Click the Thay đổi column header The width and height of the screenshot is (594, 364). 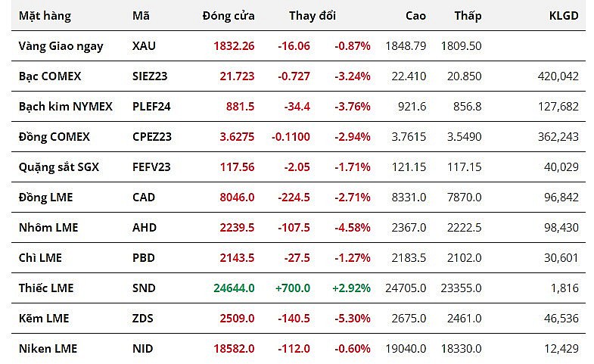pyautogui.click(x=313, y=15)
